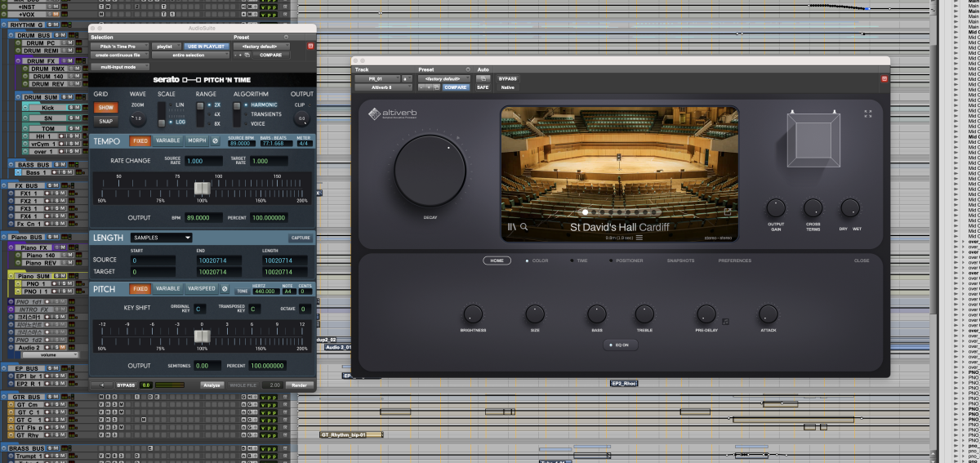Click the Output Gain knob in Altiverb

pos(776,207)
